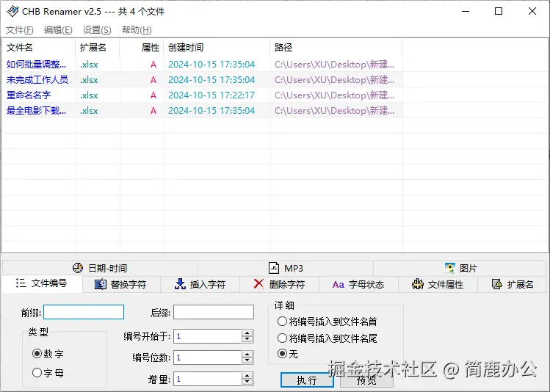Click the blue arrow icon on 插入字符 tab
Image resolution: width=550 pixels, height=392 pixels.
point(180,284)
